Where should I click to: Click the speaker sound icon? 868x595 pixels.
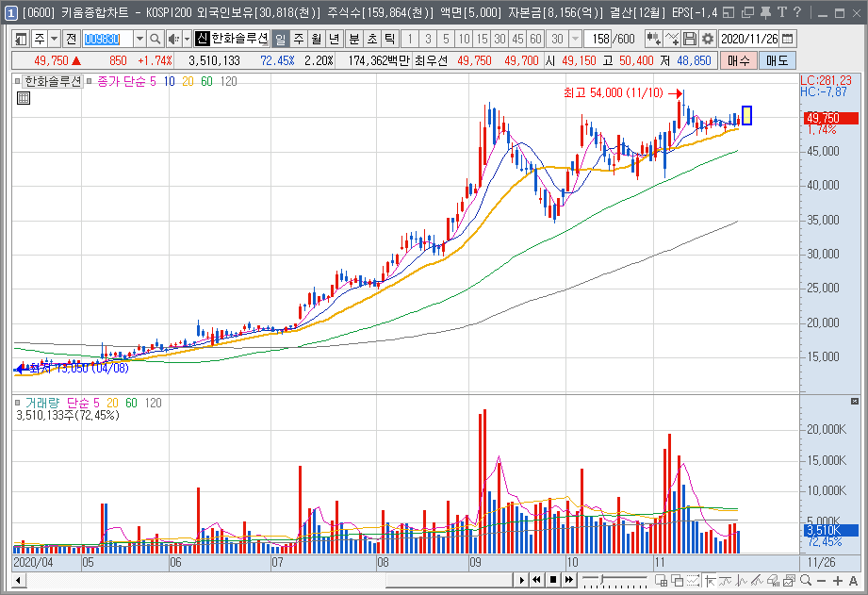click(x=173, y=39)
